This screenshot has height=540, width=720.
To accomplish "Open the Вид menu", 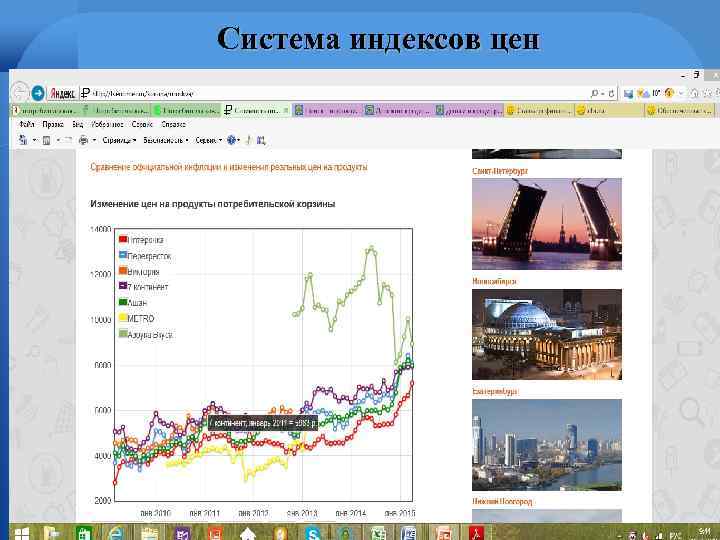I will tap(78, 124).
